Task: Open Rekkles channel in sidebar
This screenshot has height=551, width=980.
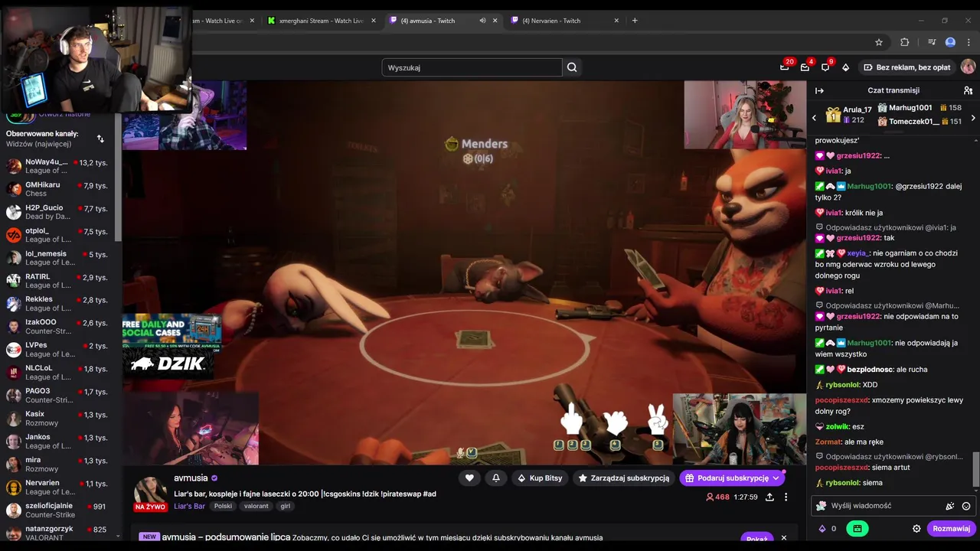Action: (57, 304)
